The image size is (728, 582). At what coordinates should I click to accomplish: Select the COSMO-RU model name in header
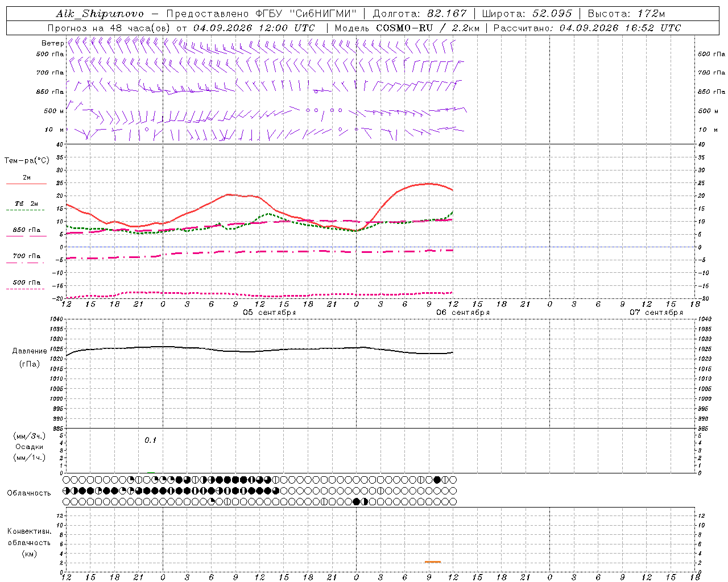click(404, 28)
